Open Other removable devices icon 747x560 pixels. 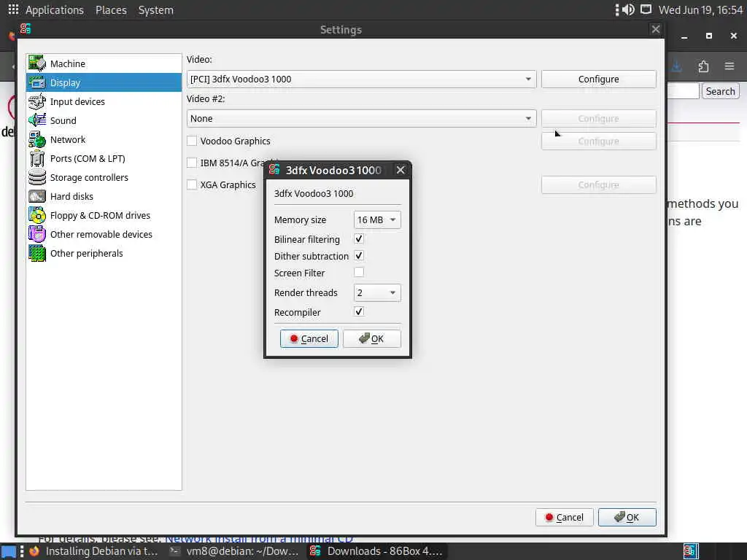(36, 234)
